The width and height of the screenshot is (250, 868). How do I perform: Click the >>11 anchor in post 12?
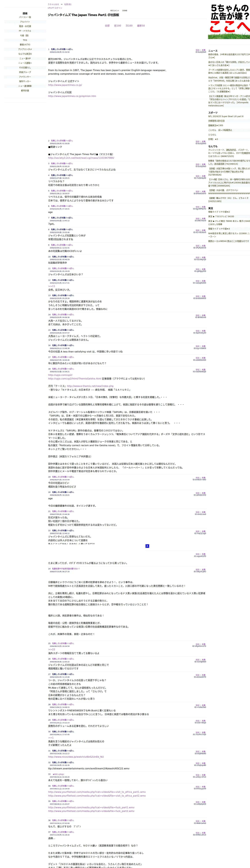[x=52, y=286]
